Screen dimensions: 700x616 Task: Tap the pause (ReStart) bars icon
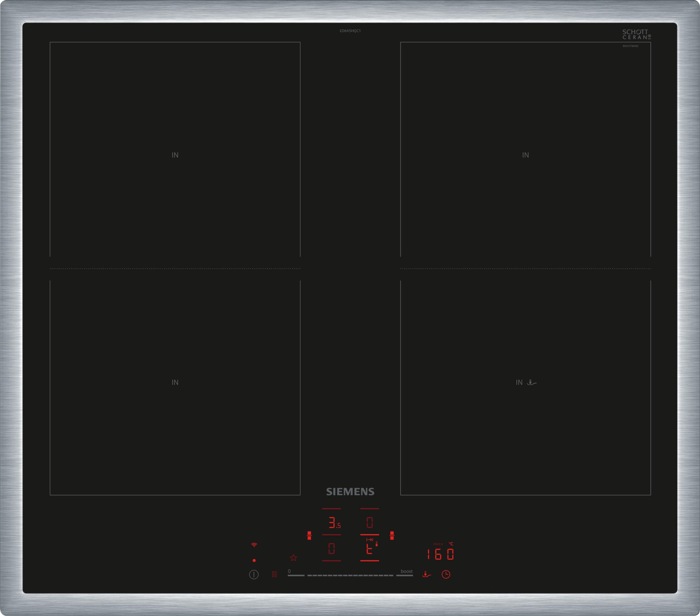click(x=274, y=574)
